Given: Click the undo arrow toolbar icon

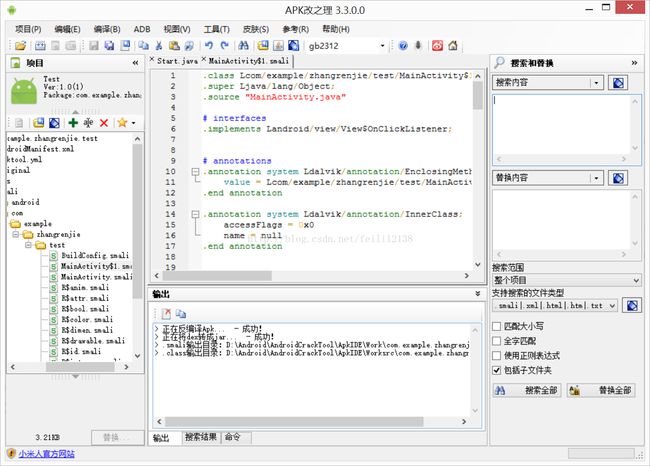Looking at the screenshot, I should point(209,46).
